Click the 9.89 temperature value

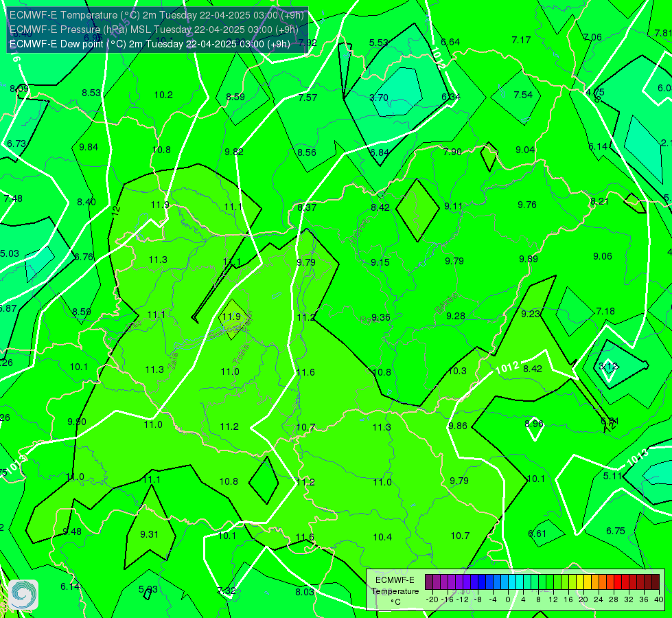(529, 259)
